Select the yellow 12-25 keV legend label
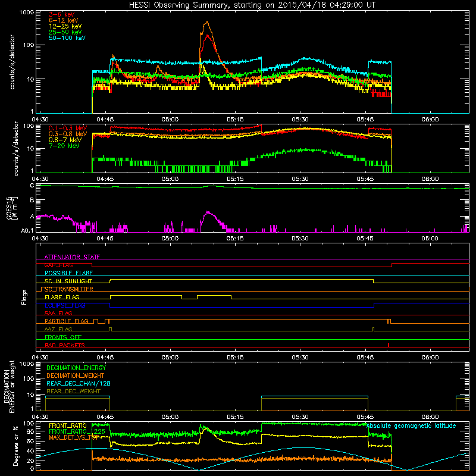Screen dimensions: 476x476 tap(65, 26)
